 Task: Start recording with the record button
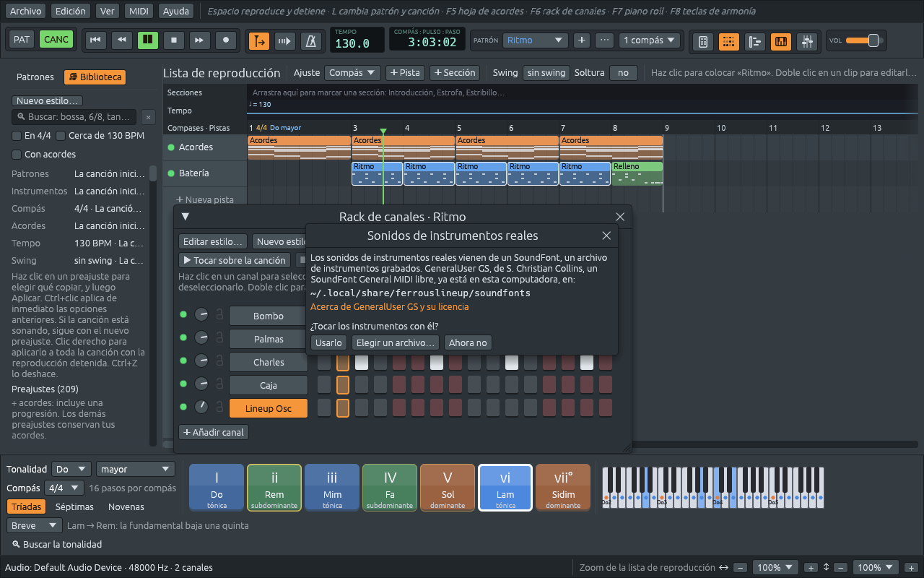pos(227,40)
